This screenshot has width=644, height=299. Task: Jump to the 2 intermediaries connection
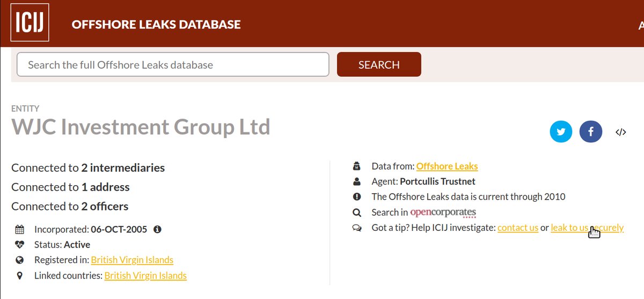123,168
